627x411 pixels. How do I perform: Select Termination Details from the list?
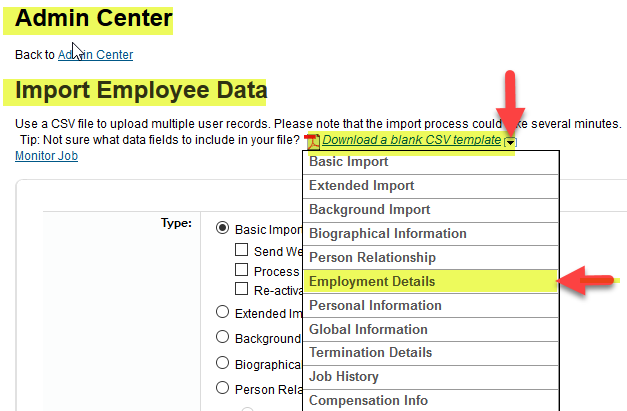point(431,353)
